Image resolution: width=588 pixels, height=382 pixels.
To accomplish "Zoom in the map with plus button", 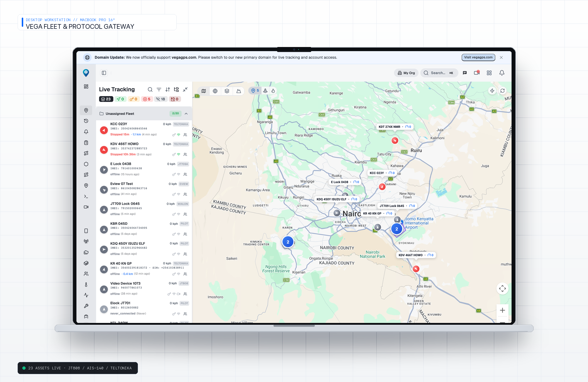I will (502, 310).
